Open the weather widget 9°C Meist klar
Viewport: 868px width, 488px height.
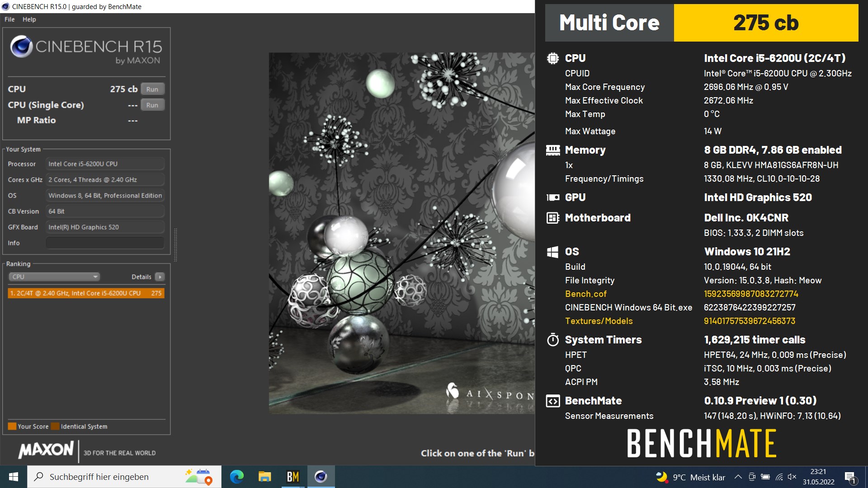tap(690, 477)
